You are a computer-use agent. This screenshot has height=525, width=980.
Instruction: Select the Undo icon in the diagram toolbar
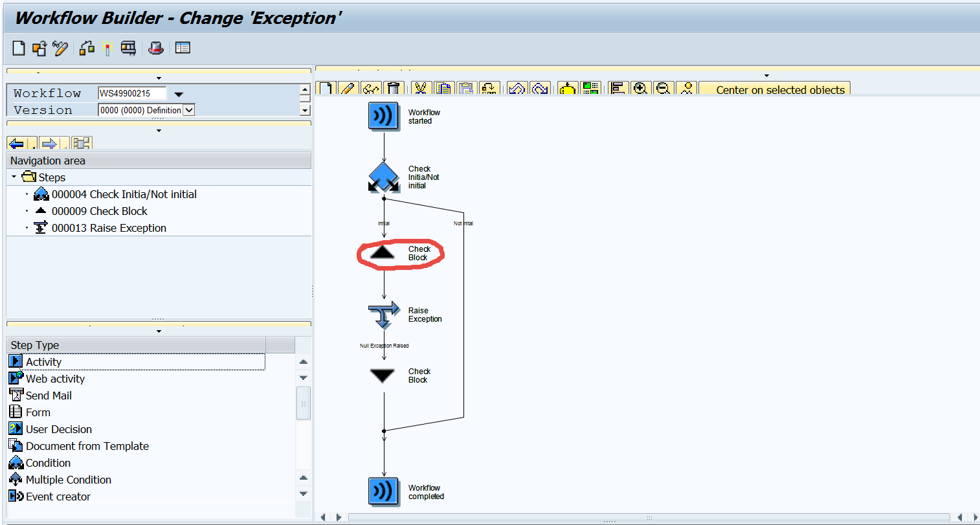[x=517, y=88]
